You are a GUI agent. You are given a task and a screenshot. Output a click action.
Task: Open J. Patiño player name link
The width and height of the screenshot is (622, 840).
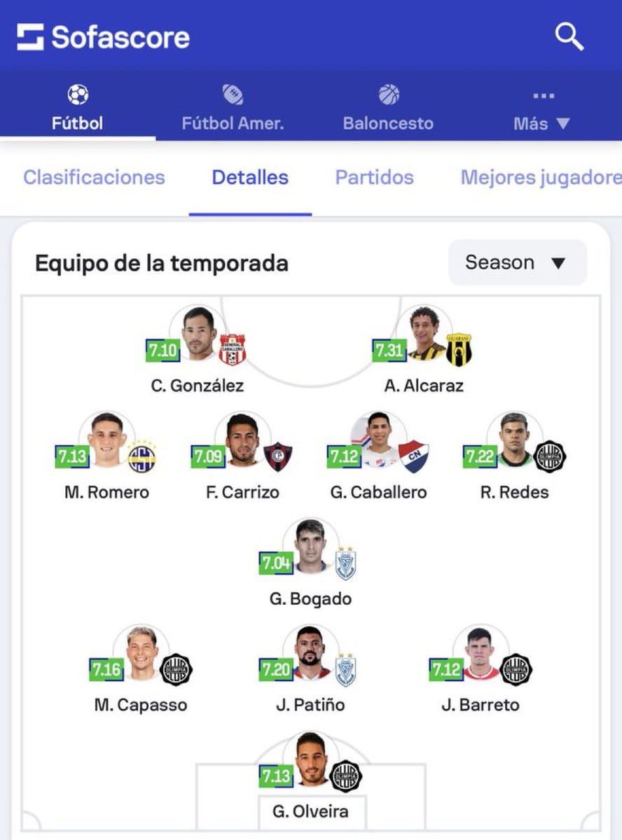coord(310,705)
